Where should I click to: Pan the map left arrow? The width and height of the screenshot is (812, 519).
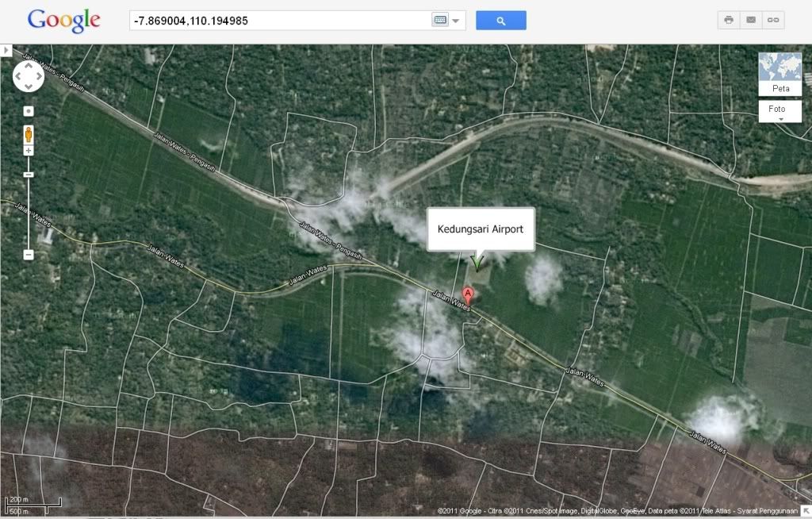(18, 76)
